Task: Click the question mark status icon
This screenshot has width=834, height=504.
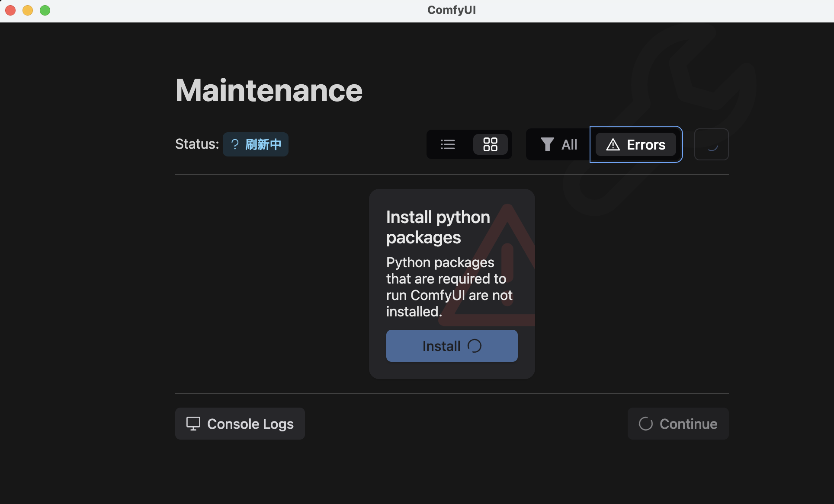Action: pos(235,144)
